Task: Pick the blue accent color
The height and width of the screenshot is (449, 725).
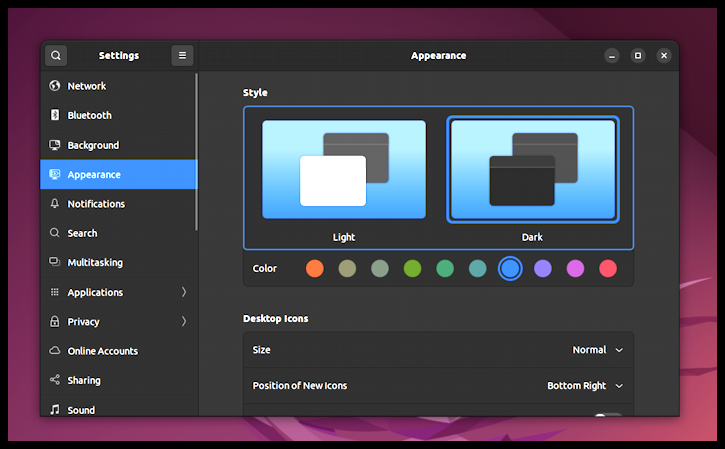Action: point(510,268)
